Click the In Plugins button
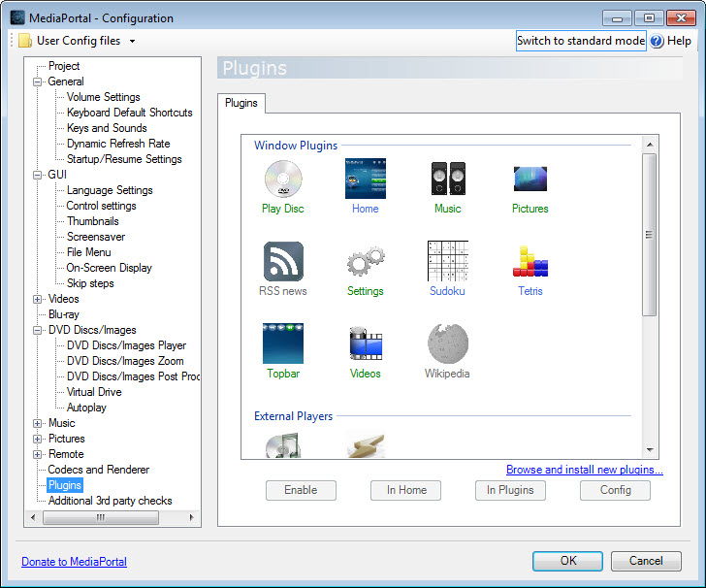The width and height of the screenshot is (706, 588). (x=510, y=490)
